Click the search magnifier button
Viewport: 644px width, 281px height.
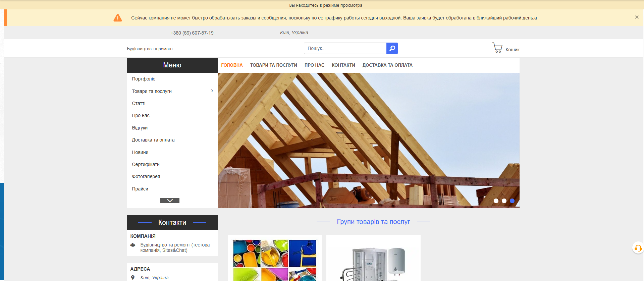(x=392, y=48)
